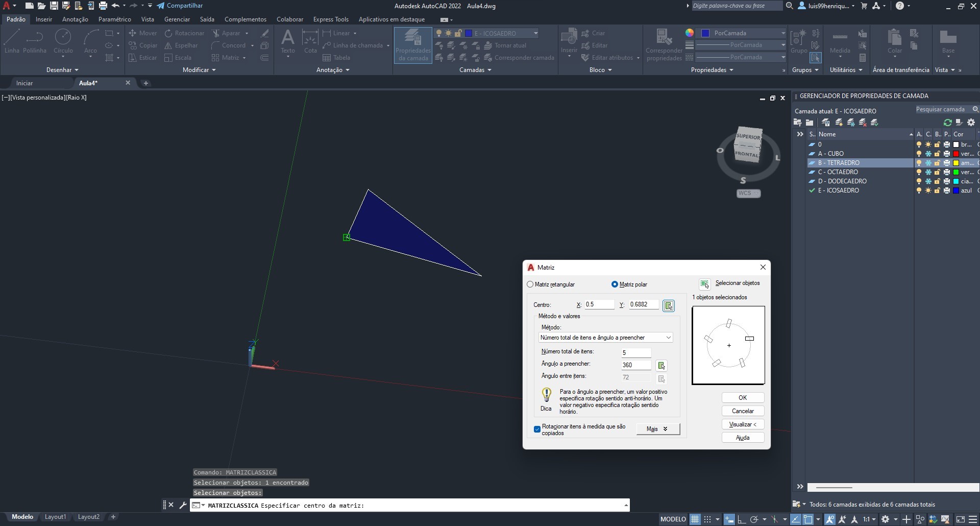Image resolution: width=980 pixels, height=526 pixels.
Task: Click the layer manager settings gear
Action: pyautogui.click(x=971, y=123)
